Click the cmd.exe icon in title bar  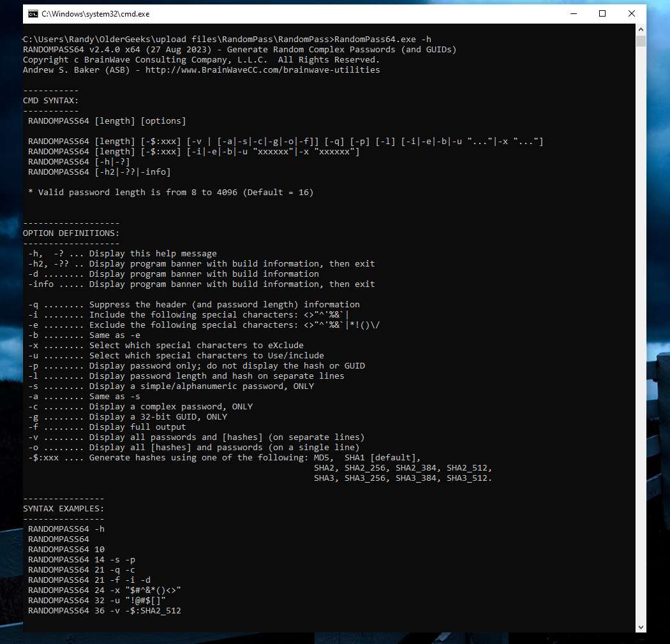tap(33, 14)
